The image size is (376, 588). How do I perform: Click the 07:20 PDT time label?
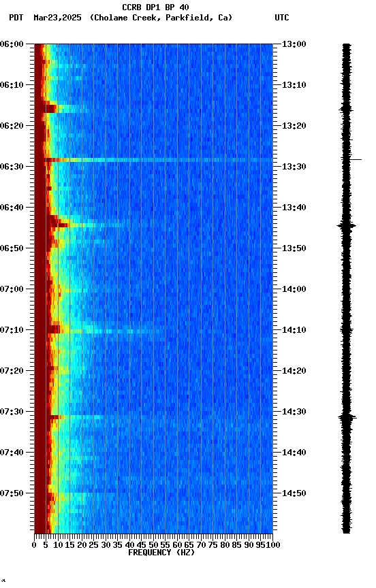pos(12,371)
